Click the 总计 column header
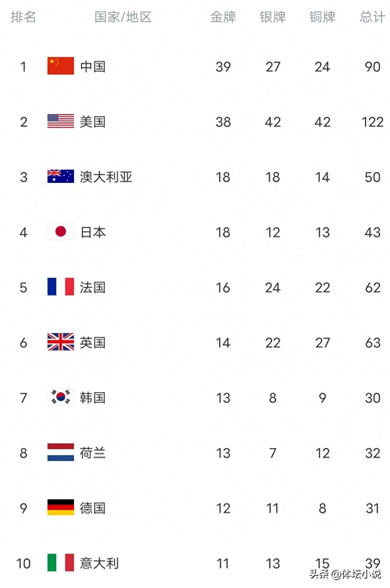The height and width of the screenshot is (588, 390). click(373, 17)
